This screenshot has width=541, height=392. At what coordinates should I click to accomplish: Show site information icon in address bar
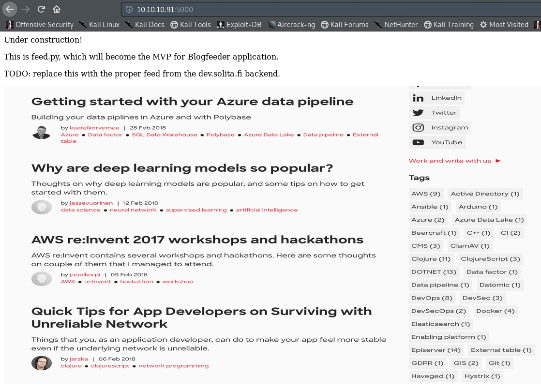129,9
